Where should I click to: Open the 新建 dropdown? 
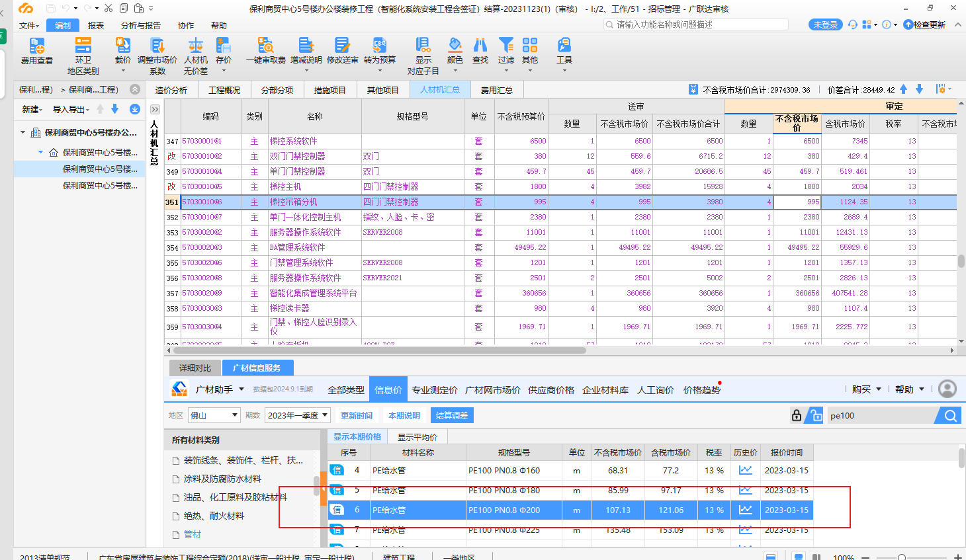click(x=32, y=109)
